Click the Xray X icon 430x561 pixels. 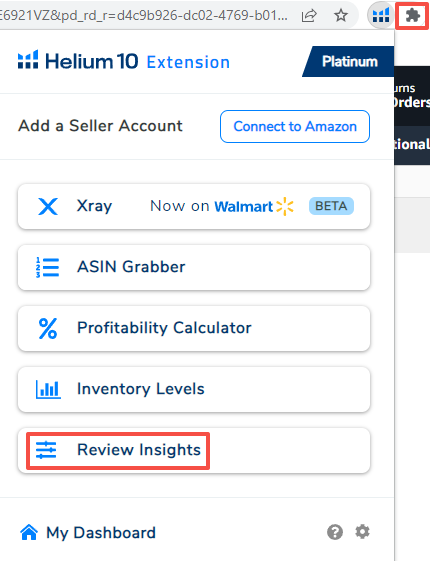pyautogui.click(x=48, y=206)
